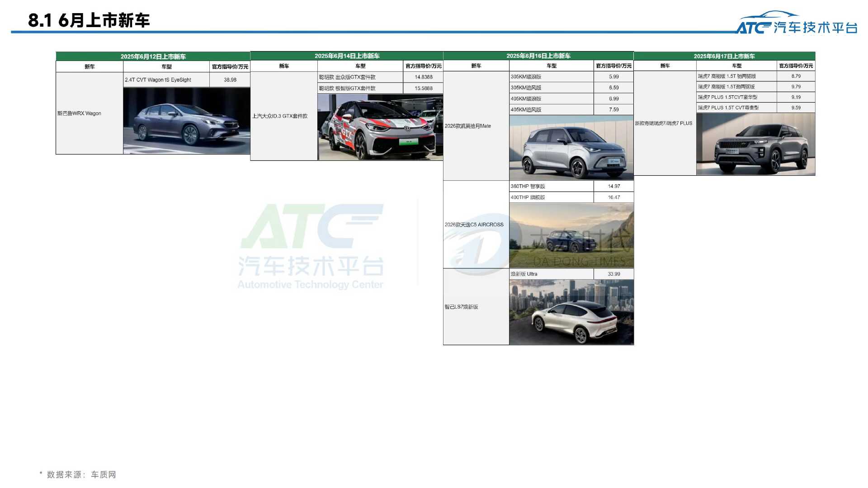Click the 305KM踏浪版 row

552,77
